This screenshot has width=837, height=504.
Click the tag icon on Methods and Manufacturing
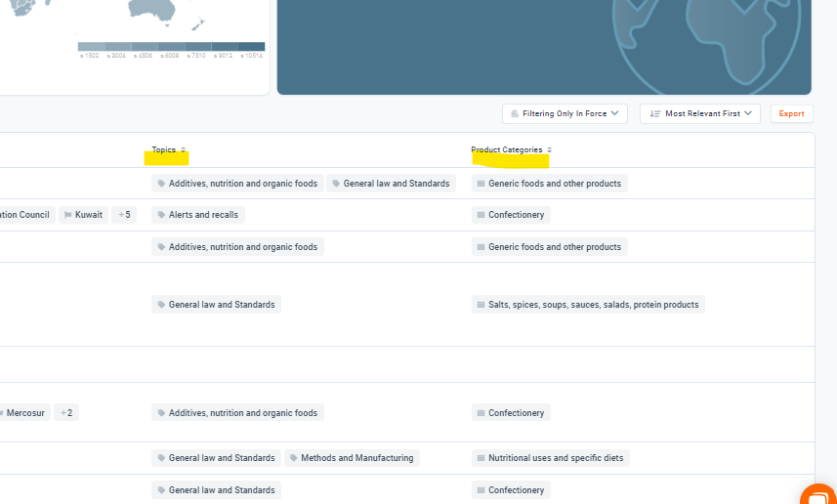point(294,458)
